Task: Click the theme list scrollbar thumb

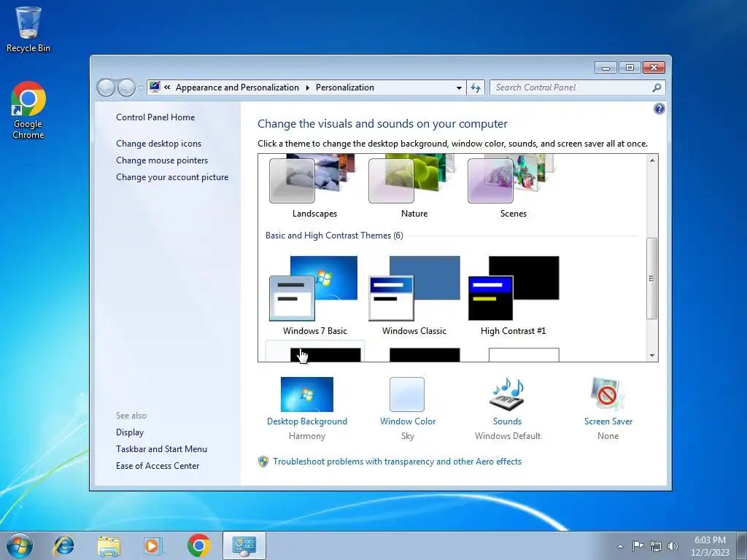Action: 651,278
